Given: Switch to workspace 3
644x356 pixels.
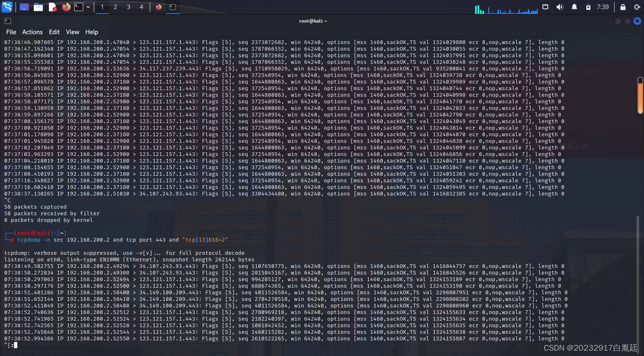Looking at the screenshot, I should click(129, 7).
